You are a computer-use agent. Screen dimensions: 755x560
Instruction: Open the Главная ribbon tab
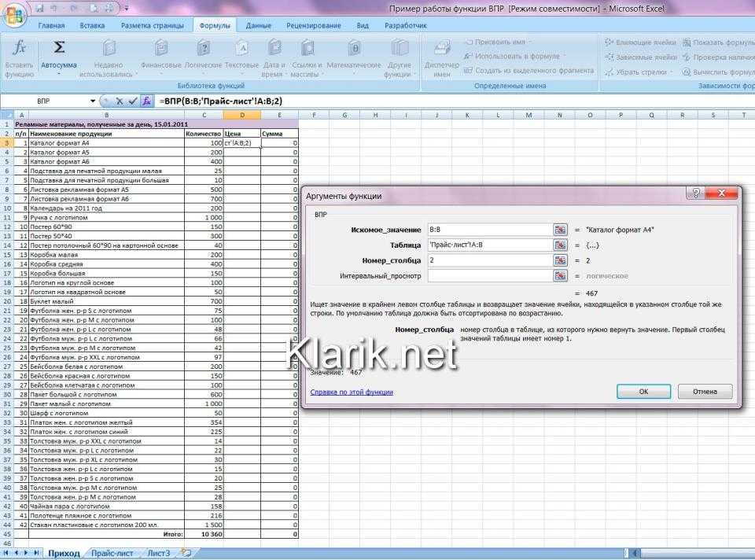point(51,25)
